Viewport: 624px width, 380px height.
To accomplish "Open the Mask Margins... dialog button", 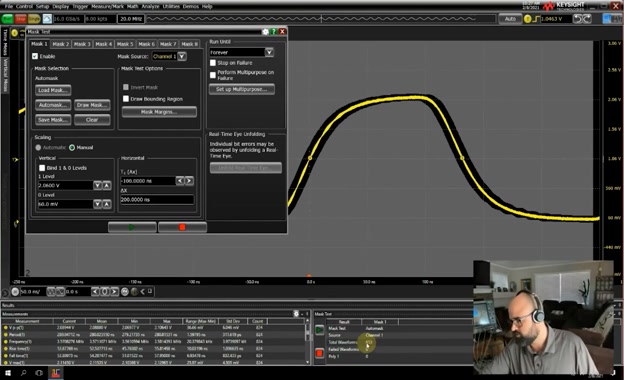I will pyautogui.click(x=159, y=112).
